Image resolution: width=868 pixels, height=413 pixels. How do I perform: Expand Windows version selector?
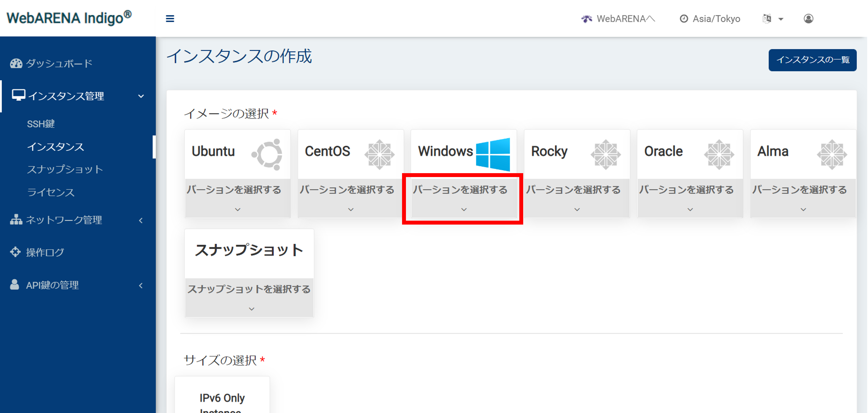[x=463, y=198]
